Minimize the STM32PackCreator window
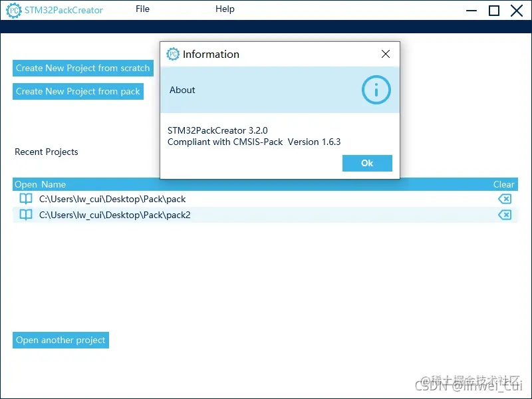The width and height of the screenshot is (532, 399). click(x=471, y=11)
